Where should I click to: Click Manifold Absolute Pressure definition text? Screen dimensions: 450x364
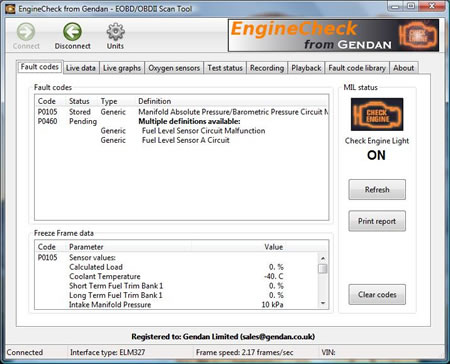click(x=233, y=112)
